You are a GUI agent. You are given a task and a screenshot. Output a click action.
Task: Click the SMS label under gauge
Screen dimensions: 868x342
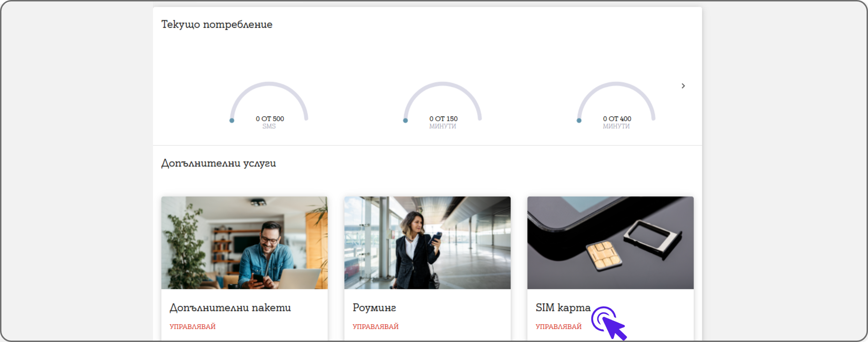(x=269, y=126)
